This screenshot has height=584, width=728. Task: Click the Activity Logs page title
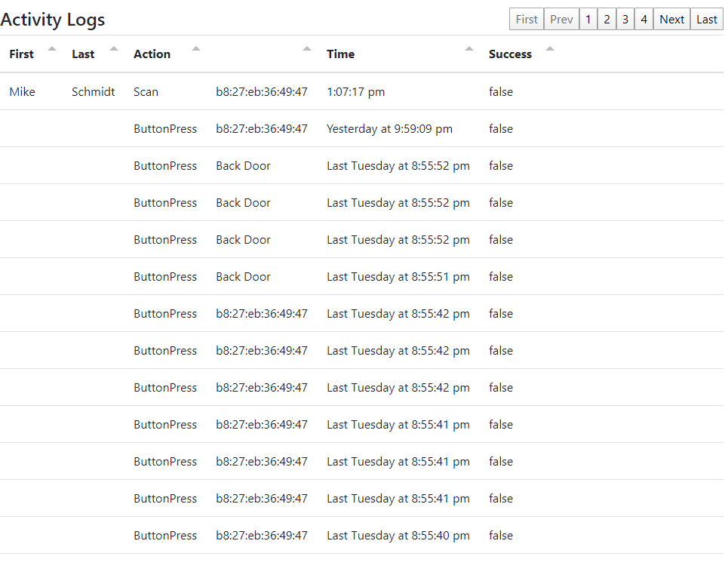(x=53, y=20)
